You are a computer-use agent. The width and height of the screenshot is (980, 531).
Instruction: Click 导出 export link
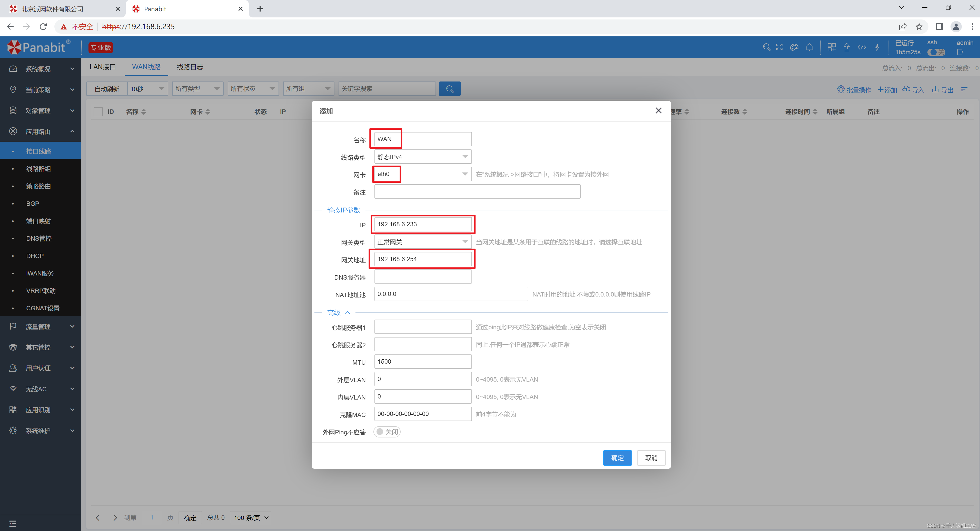point(942,90)
